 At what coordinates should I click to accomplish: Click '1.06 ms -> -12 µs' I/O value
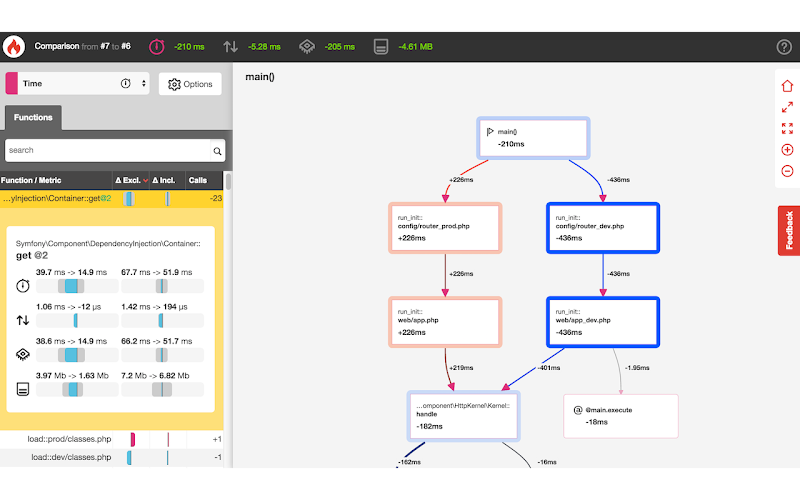[x=68, y=307]
